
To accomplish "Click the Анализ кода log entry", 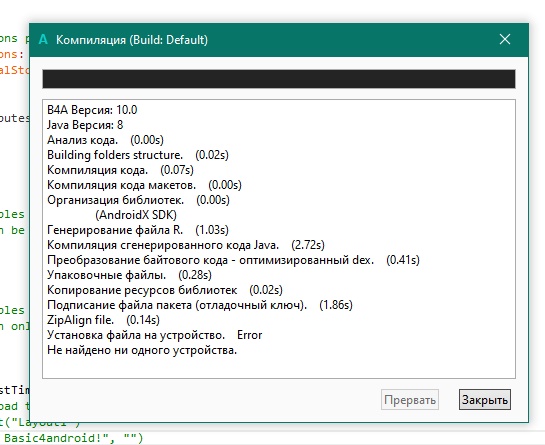I will [105, 140].
